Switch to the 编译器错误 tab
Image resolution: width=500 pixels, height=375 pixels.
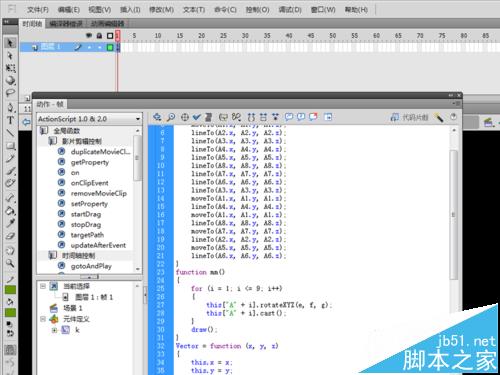(66, 24)
